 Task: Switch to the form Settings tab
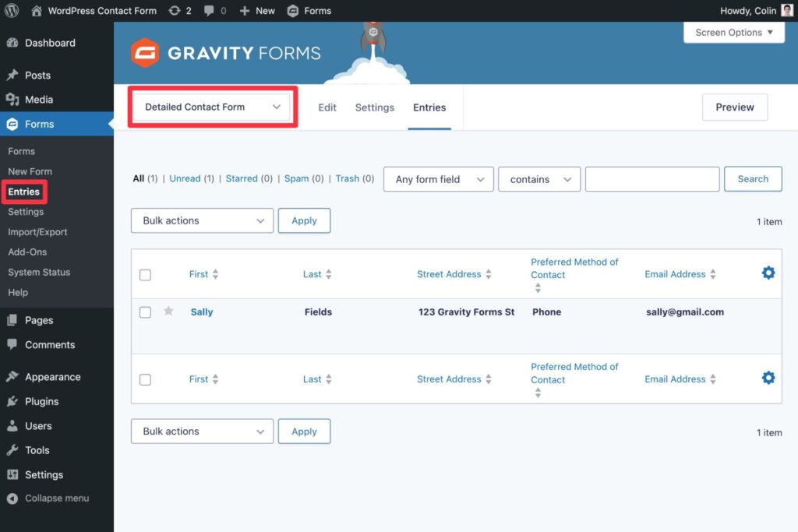[x=375, y=107]
